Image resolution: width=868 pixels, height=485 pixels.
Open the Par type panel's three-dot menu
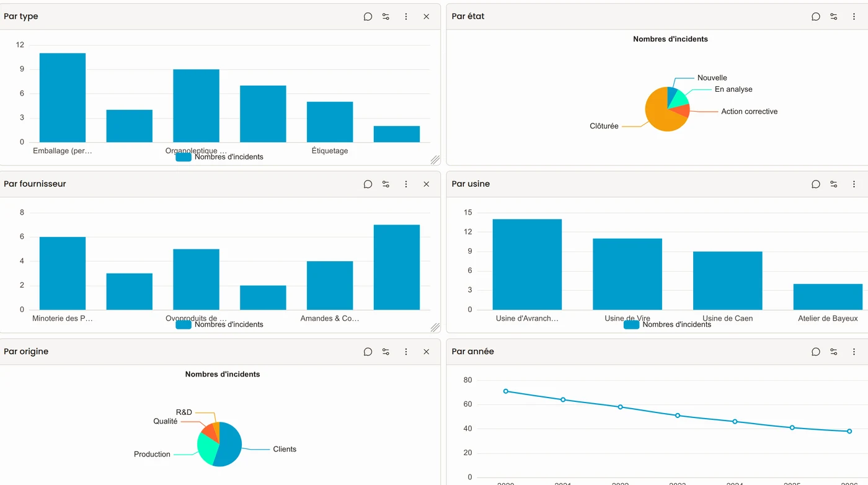(406, 17)
